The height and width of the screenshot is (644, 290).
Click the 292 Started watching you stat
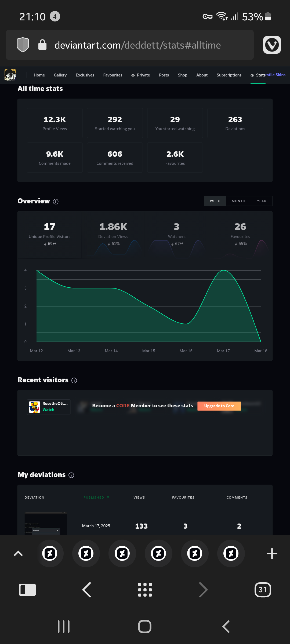coord(115,123)
